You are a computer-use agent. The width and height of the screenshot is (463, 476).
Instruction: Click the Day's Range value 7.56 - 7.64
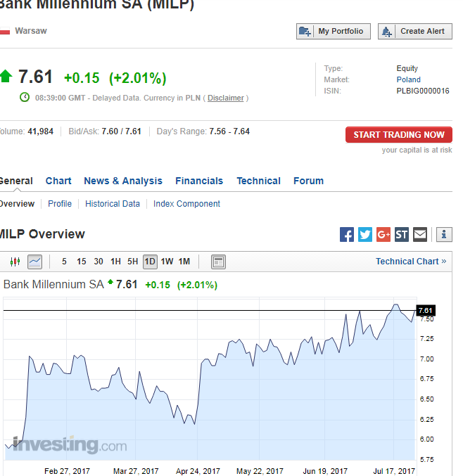click(229, 131)
